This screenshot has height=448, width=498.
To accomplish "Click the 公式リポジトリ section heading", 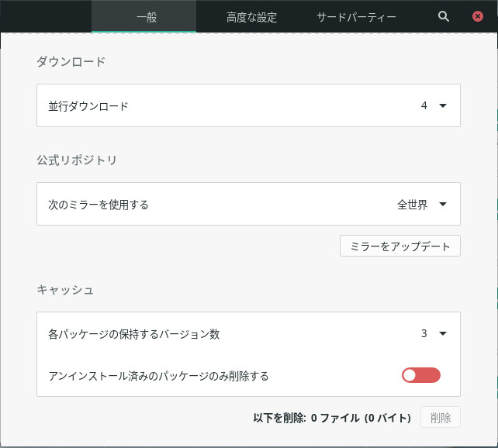I will click(77, 160).
